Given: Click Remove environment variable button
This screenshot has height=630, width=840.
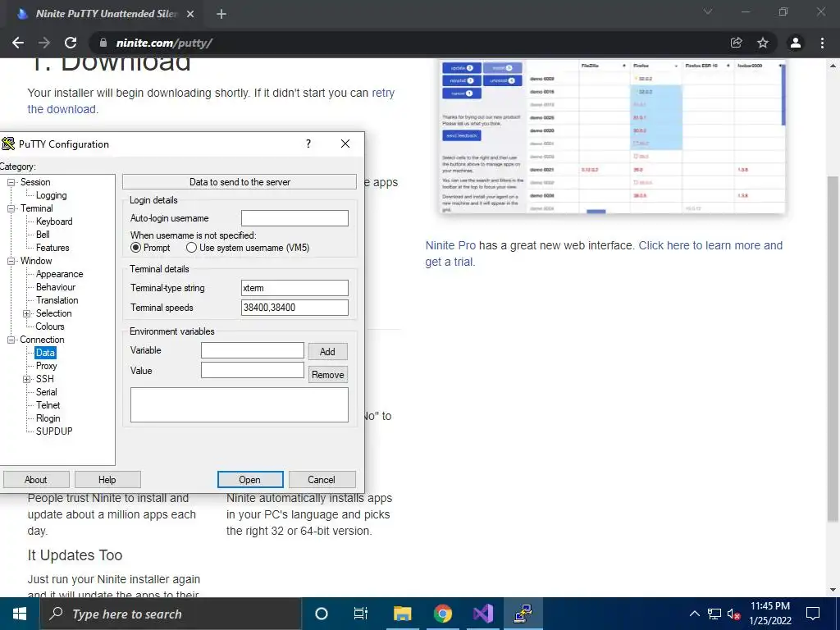Looking at the screenshot, I should coord(327,374).
